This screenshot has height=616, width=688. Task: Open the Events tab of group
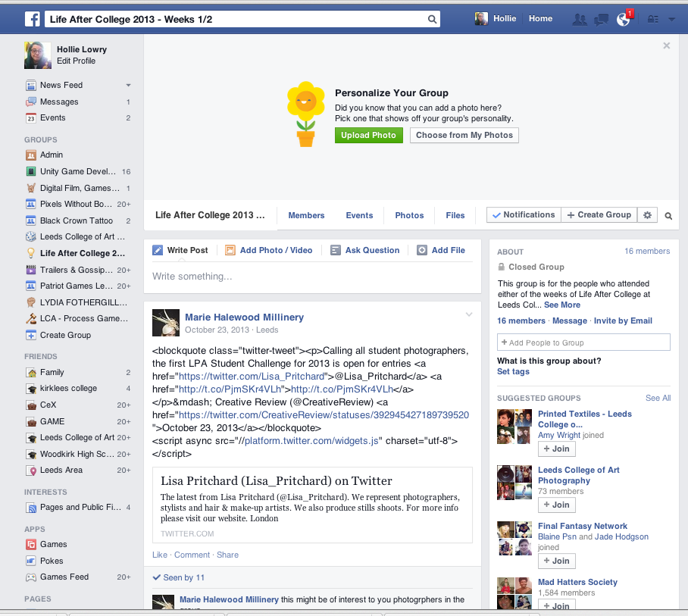(359, 215)
